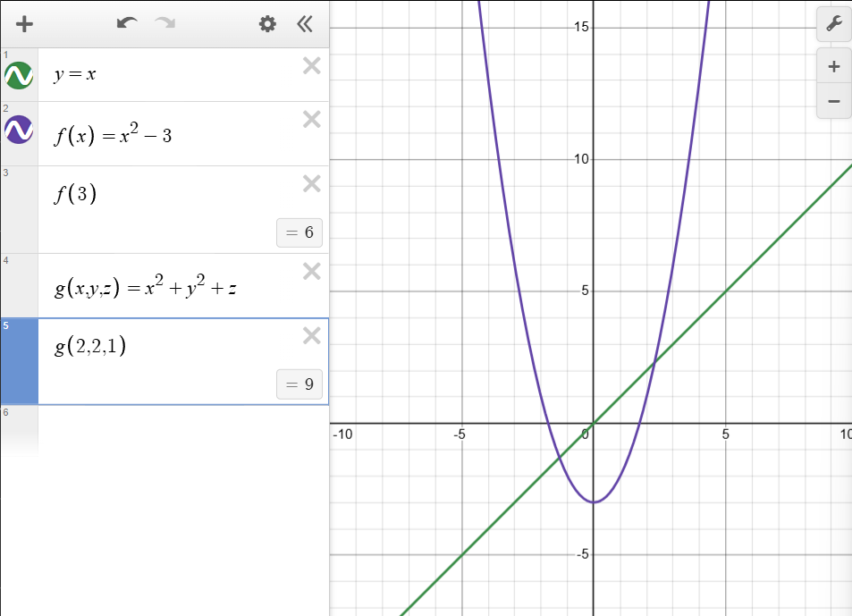Viewport: 852px width, 616px height.
Task: Collapse the expression list panel
Action: click(305, 24)
